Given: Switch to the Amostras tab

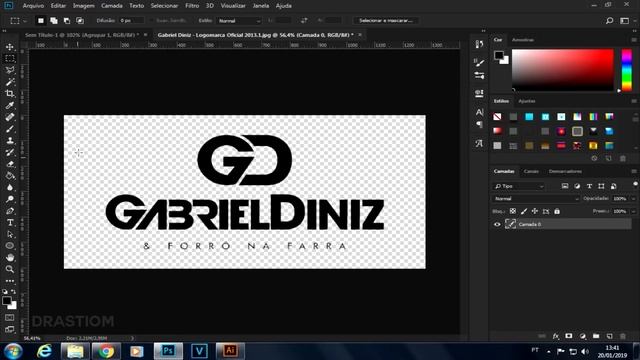Looking at the screenshot, I should [x=523, y=40].
